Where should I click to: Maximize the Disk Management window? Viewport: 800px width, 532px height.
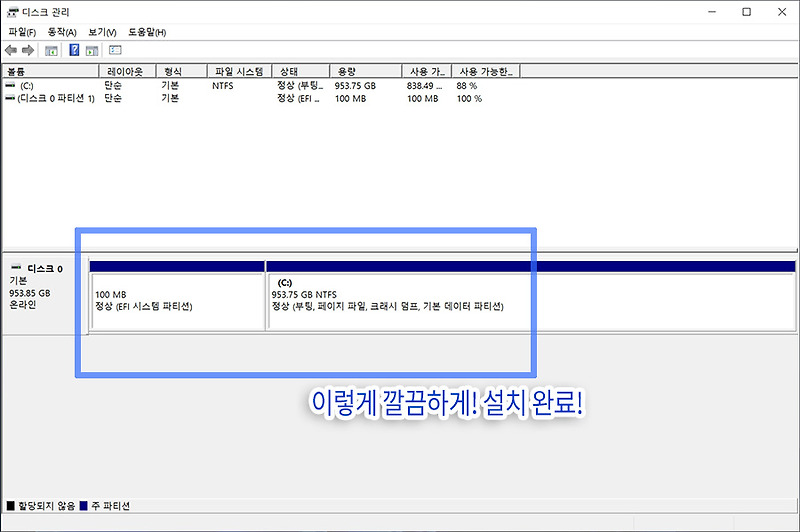click(x=746, y=12)
